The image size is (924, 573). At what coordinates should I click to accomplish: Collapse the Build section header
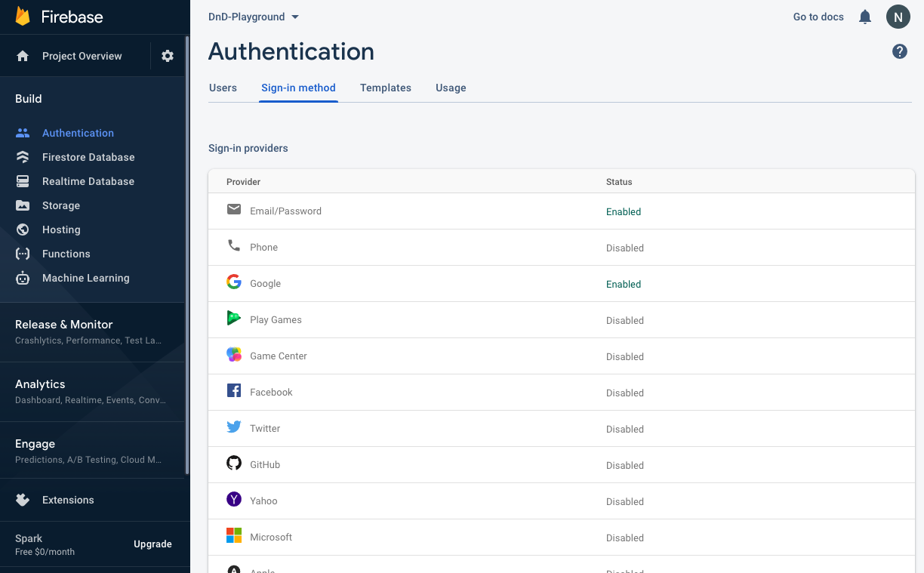click(x=29, y=99)
